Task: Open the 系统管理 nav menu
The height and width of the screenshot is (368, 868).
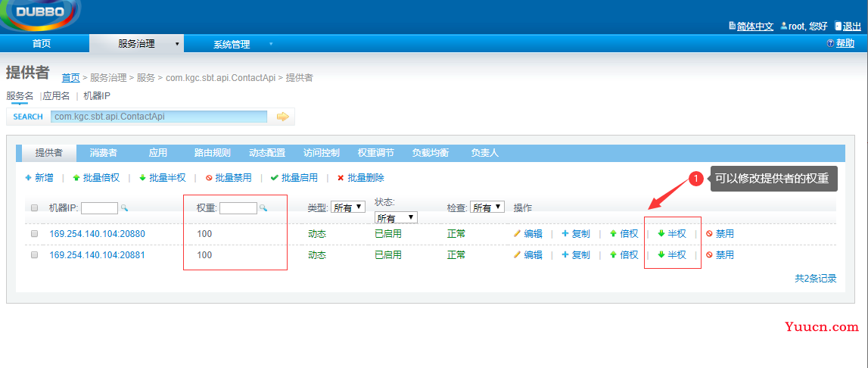Action: tap(232, 45)
